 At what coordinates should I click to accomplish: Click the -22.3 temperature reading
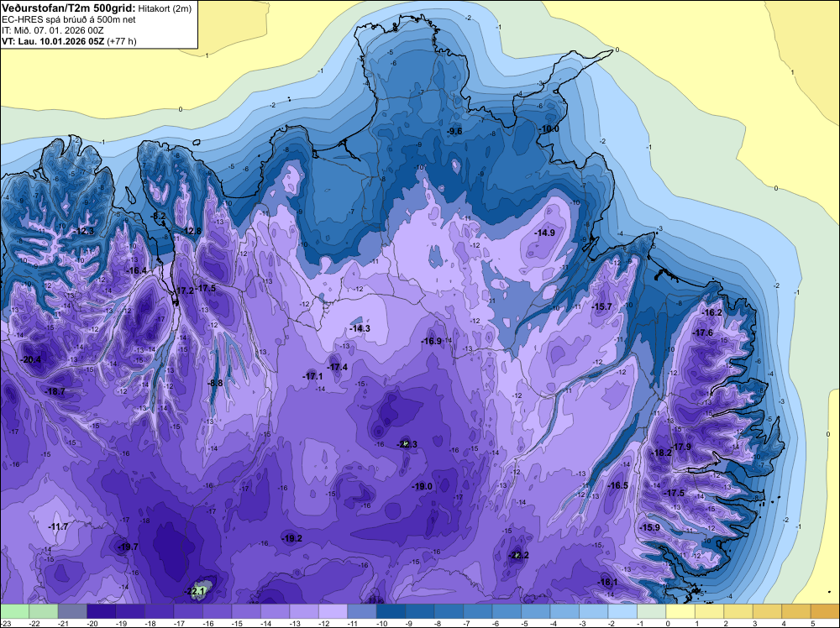click(407, 444)
